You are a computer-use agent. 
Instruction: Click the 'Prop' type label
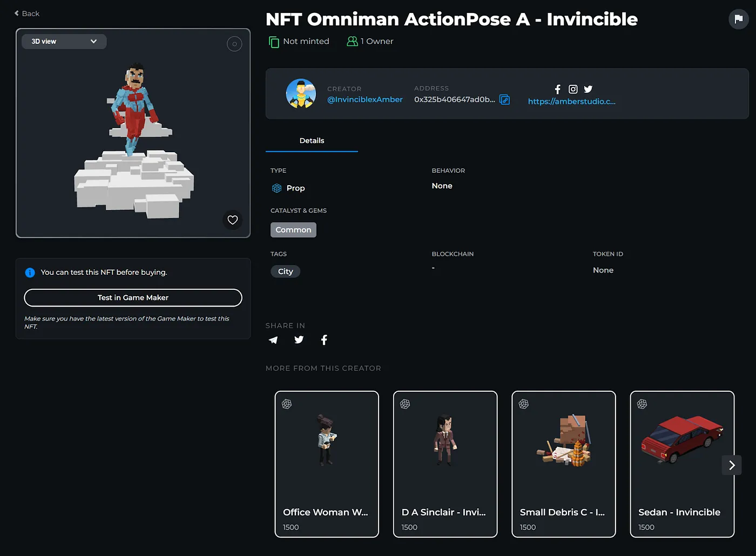click(x=295, y=188)
